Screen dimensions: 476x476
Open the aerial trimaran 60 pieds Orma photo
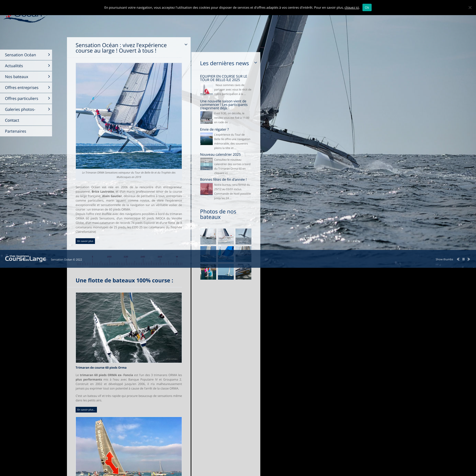pos(129,327)
